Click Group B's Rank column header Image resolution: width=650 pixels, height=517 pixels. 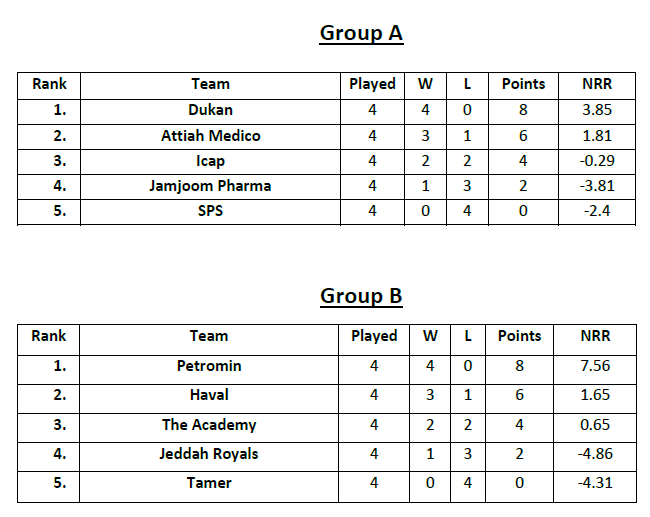pyautogui.click(x=49, y=336)
